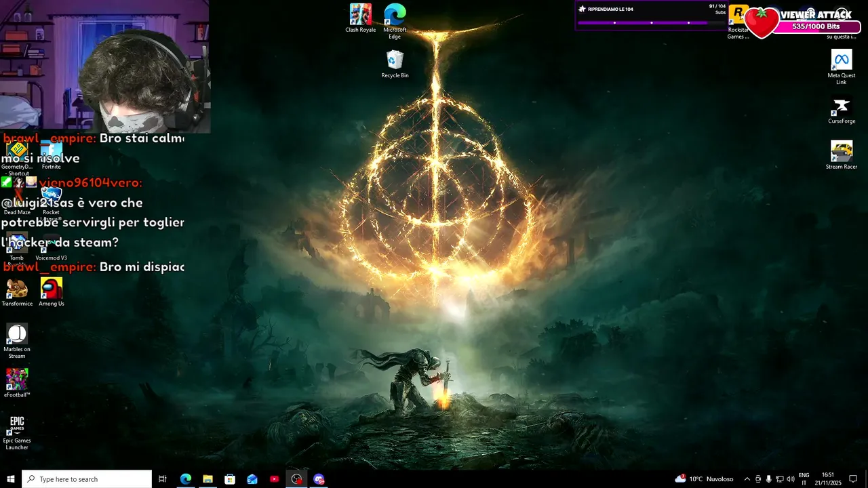Click the Type here to search box
The image size is (868, 488).
[87, 479]
